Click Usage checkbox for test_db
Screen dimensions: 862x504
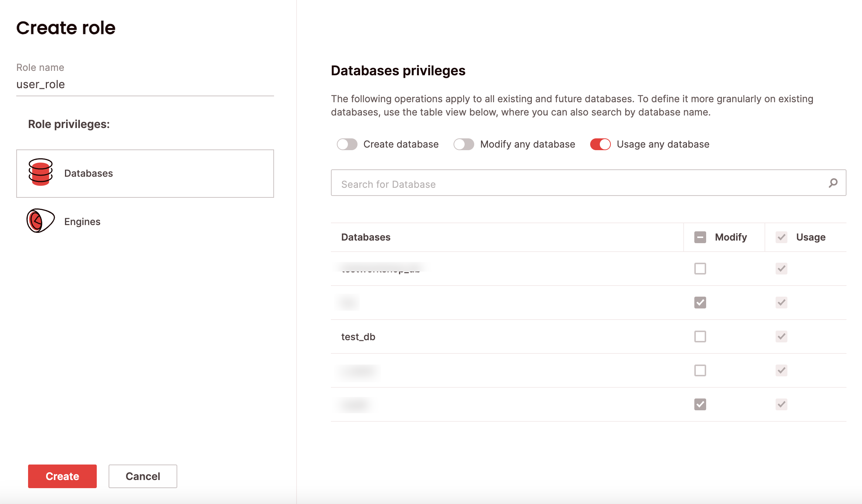[781, 336]
